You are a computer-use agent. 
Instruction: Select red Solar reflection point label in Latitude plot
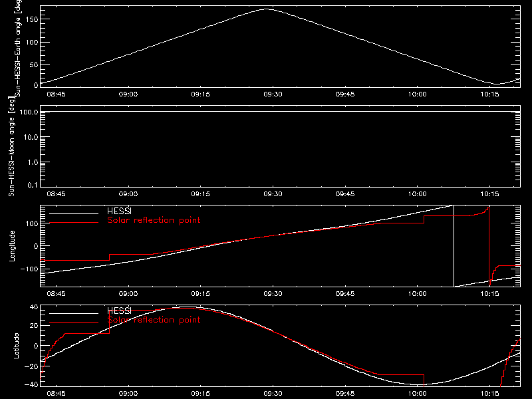[x=154, y=320]
